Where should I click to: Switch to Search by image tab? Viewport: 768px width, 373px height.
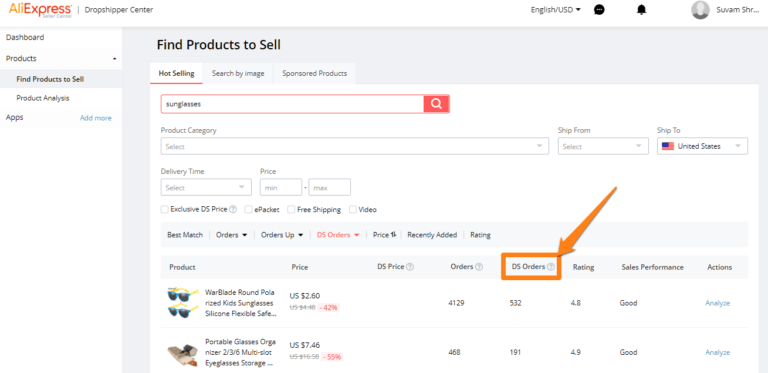click(238, 73)
